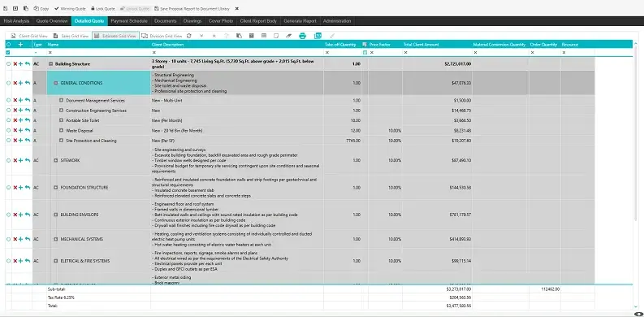
Task: Click the undo arrow on Document Management Services row
Action: coord(27,100)
